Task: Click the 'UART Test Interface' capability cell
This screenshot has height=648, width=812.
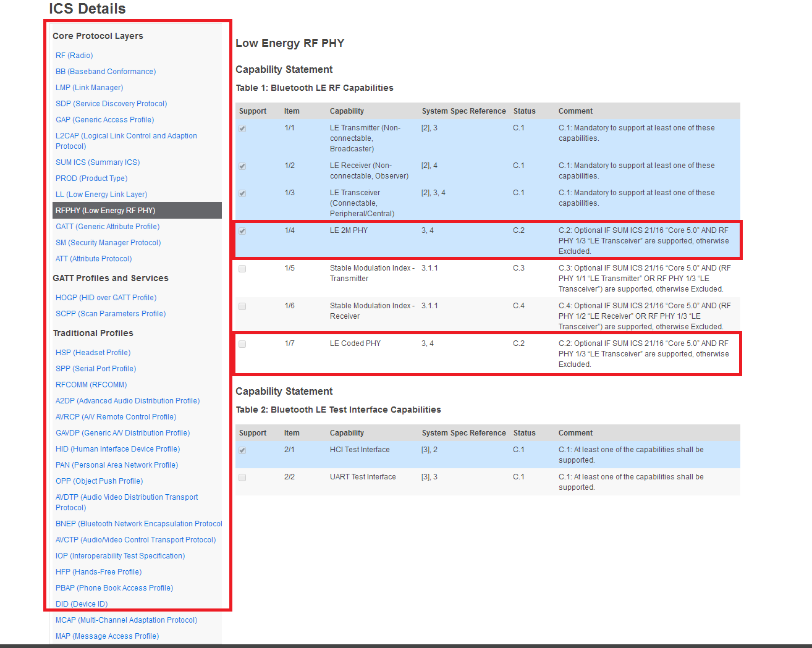Action: (x=363, y=477)
